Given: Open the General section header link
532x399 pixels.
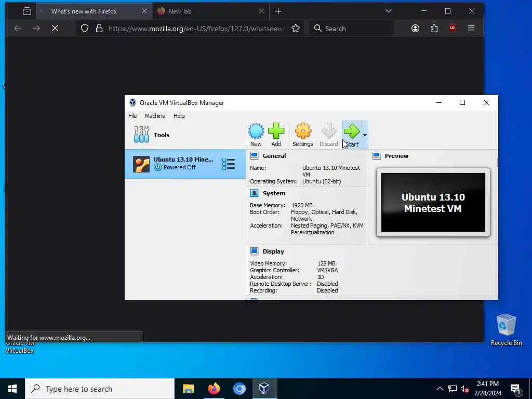Looking at the screenshot, I should pyautogui.click(x=274, y=156).
